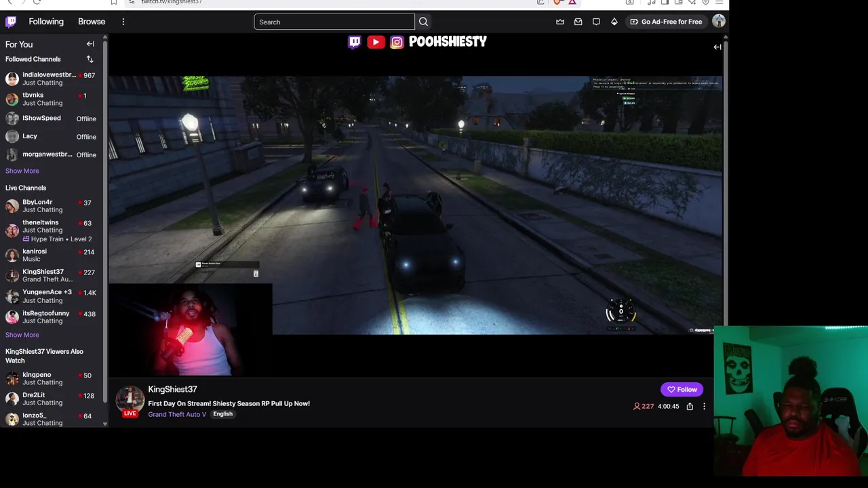Open the Browse page
This screenshot has width=868, height=488.
pyautogui.click(x=92, y=22)
